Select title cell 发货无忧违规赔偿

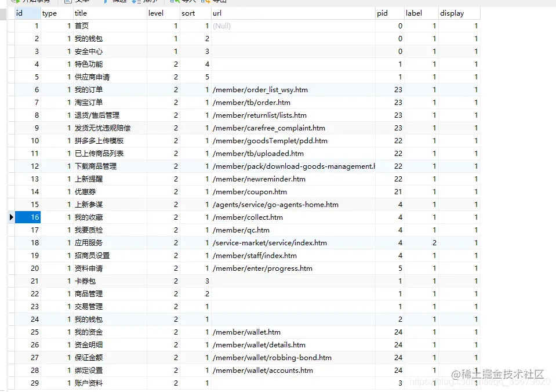tap(110, 128)
